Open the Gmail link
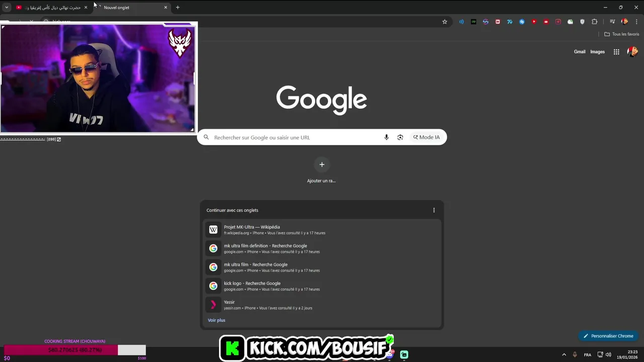This screenshot has width=644, height=362. click(580, 52)
